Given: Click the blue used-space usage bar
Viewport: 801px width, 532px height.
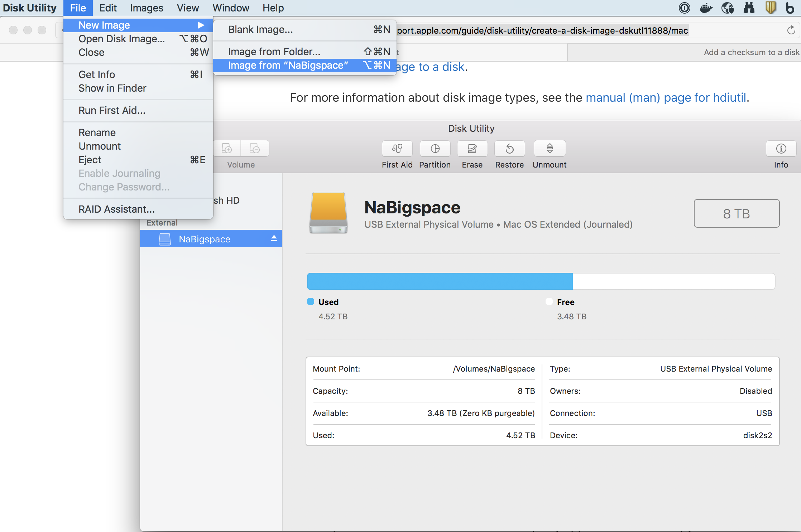Looking at the screenshot, I should [x=440, y=281].
